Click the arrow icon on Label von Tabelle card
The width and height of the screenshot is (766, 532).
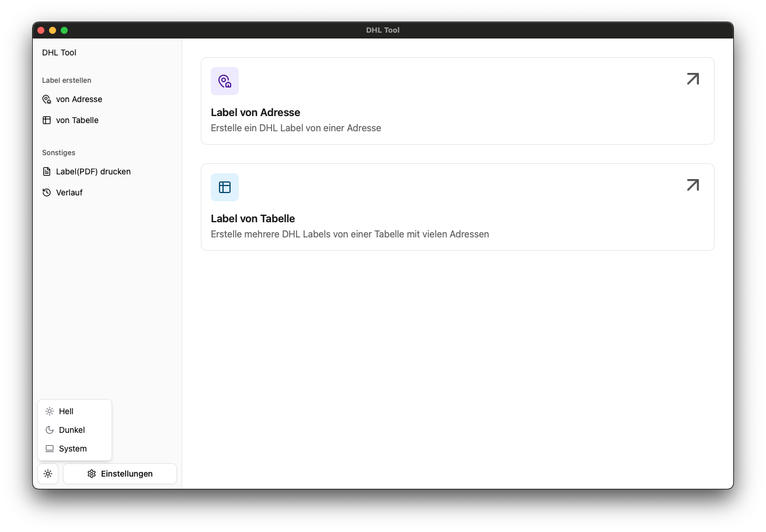coord(693,185)
